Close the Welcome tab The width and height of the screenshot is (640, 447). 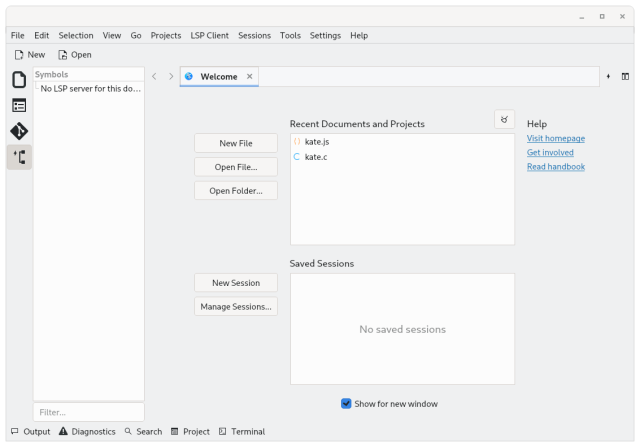coord(250,76)
